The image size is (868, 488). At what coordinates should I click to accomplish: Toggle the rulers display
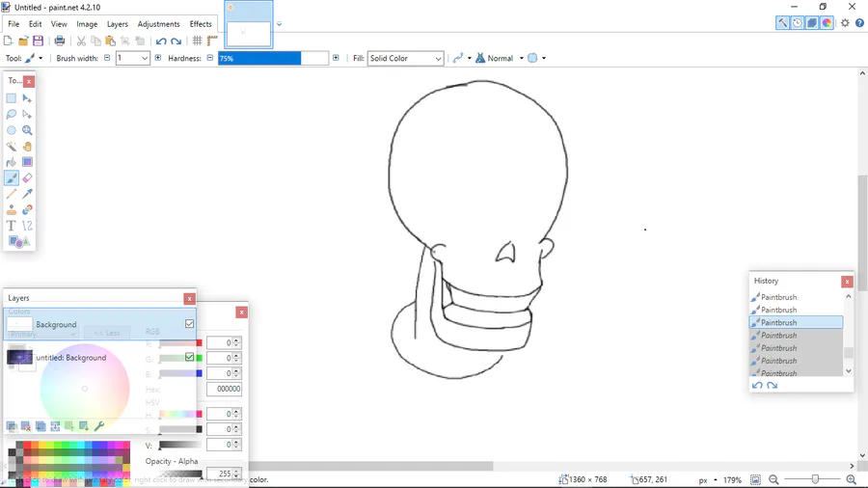click(x=212, y=41)
